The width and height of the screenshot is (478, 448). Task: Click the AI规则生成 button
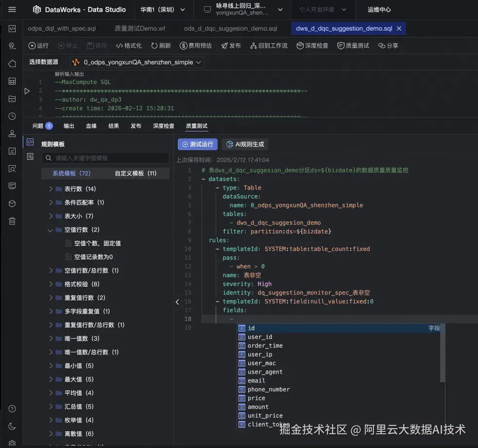(x=245, y=144)
